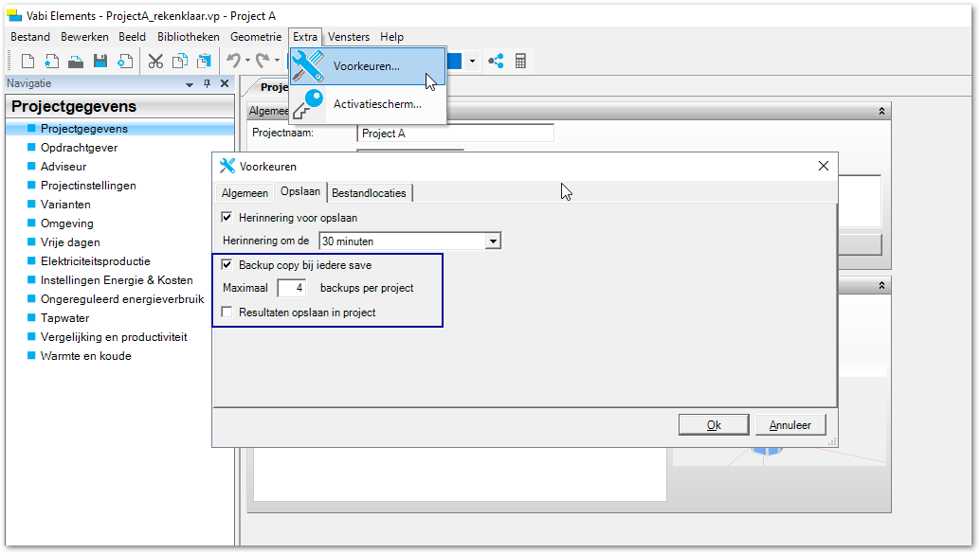Click the Cut scissors icon
The height and width of the screenshot is (554, 980).
click(x=155, y=62)
